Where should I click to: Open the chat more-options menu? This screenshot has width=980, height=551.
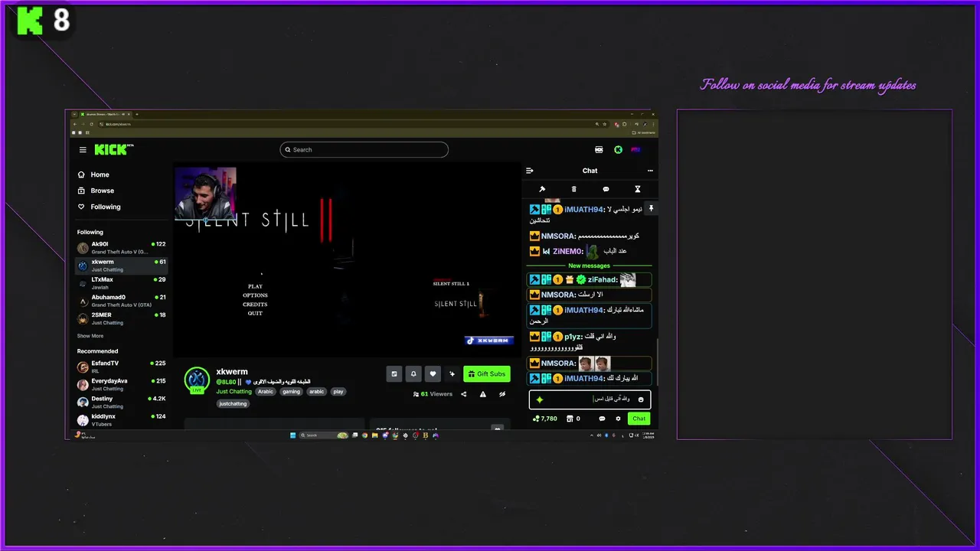click(x=650, y=171)
